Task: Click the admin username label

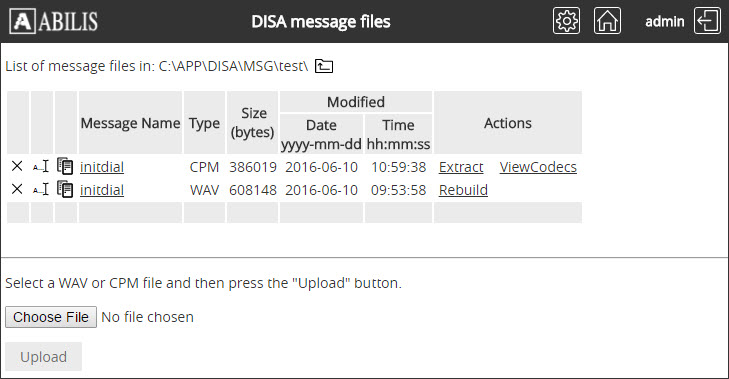Action: coord(664,21)
